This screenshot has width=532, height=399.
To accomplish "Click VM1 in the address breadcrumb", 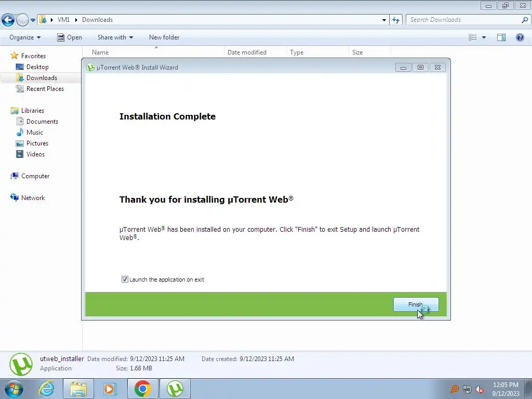I will [63, 20].
